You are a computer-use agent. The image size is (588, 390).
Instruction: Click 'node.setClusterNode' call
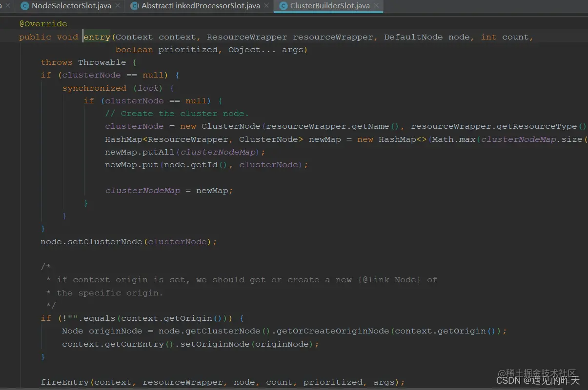[91, 242]
